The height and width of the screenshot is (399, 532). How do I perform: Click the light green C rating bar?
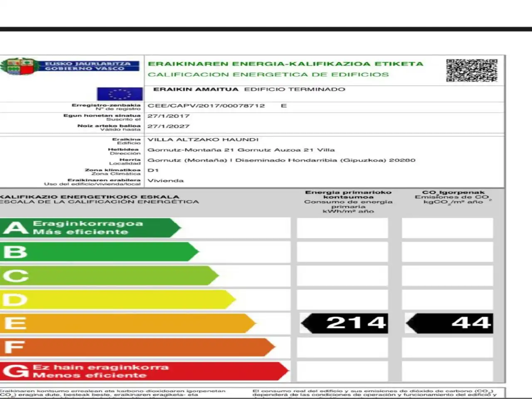(x=109, y=276)
